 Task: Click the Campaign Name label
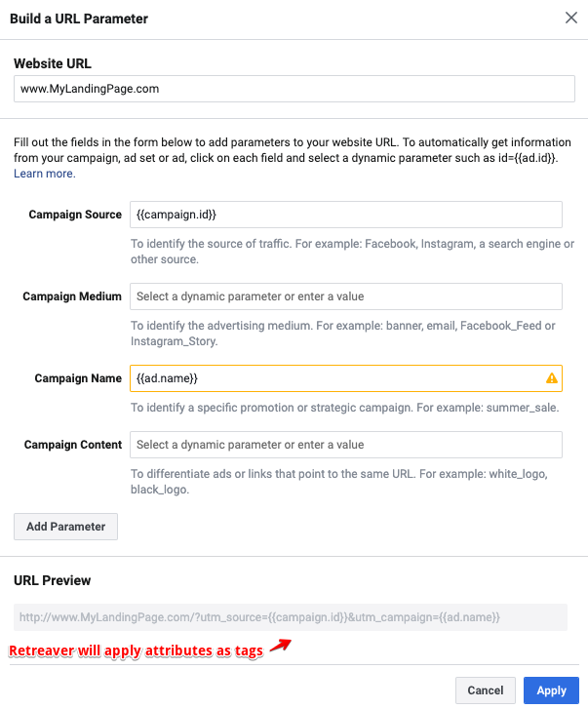pyautogui.click(x=78, y=378)
